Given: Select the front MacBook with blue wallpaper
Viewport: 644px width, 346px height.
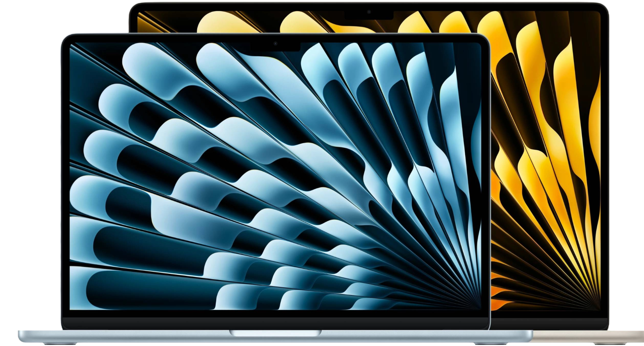Looking at the screenshot, I should [x=275, y=189].
